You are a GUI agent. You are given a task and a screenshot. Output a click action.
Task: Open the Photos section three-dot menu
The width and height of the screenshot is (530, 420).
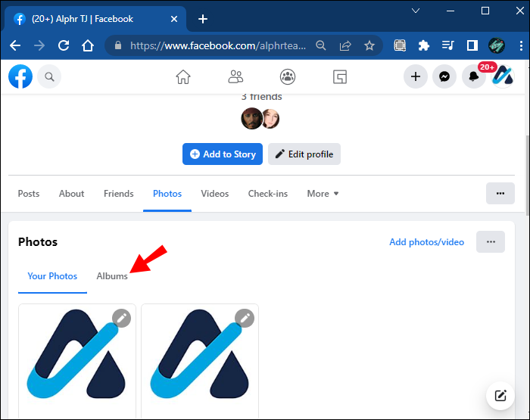pyautogui.click(x=491, y=241)
